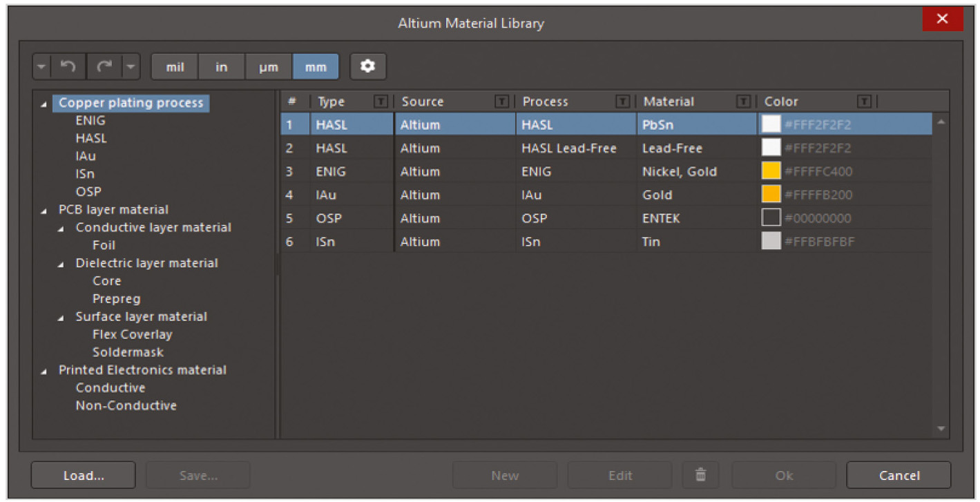The height and width of the screenshot is (502, 980).
Task: Switch units to mil
Action: (x=175, y=67)
